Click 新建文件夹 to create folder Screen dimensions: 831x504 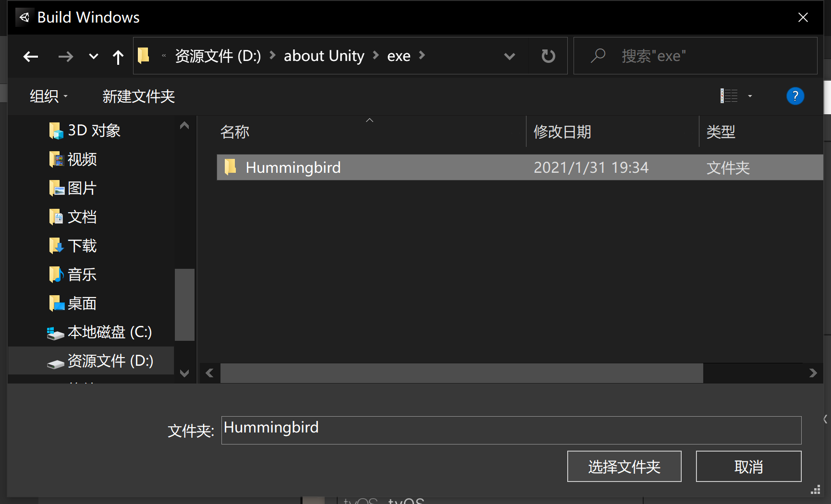[x=138, y=96]
